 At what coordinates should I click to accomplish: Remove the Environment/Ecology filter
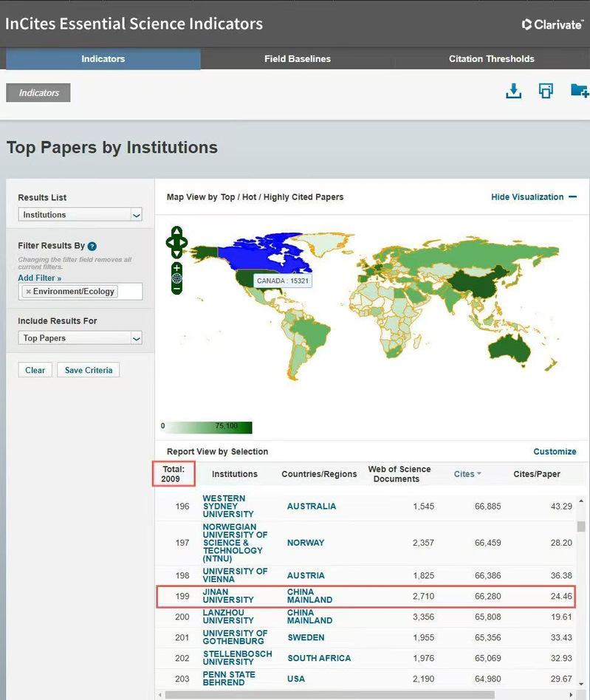tap(28, 292)
